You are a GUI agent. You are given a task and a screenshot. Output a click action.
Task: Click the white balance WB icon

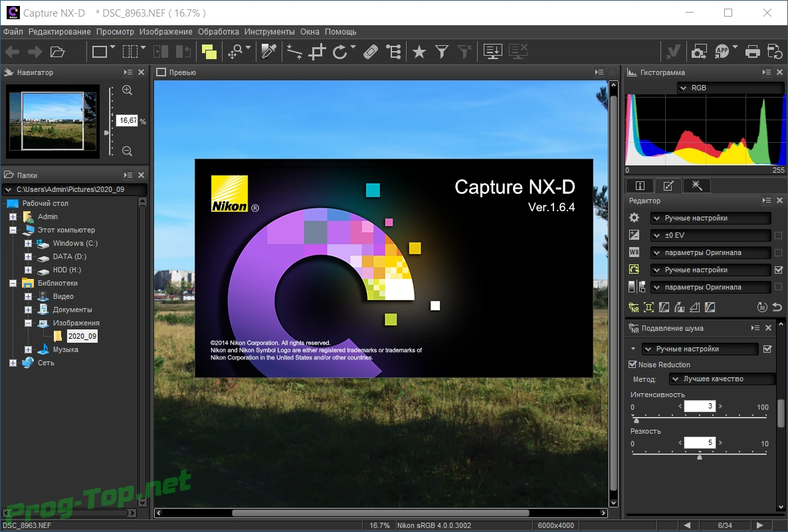click(x=635, y=252)
